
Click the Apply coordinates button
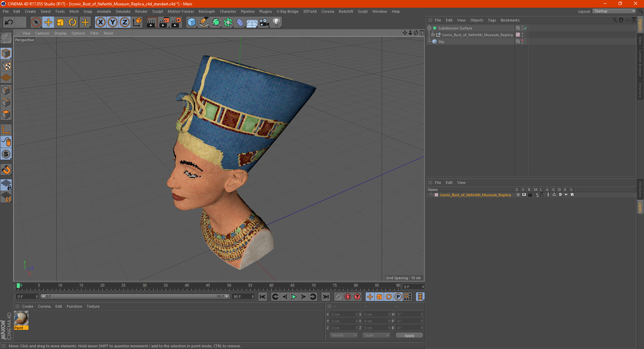click(x=409, y=335)
